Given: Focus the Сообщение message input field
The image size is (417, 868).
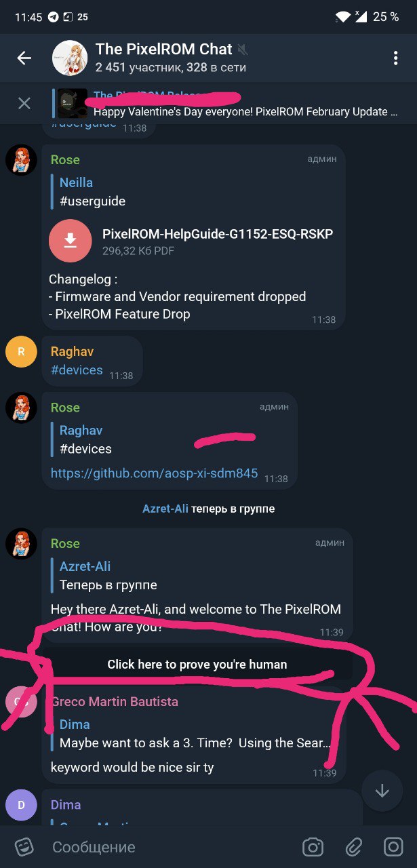Looking at the screenshot, I should [x=170, y=847].
